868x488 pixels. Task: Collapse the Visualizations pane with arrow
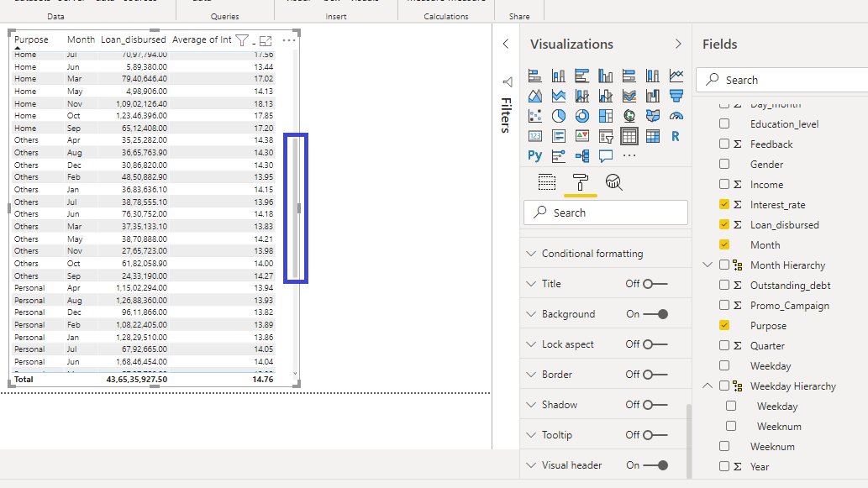(678, 45)
